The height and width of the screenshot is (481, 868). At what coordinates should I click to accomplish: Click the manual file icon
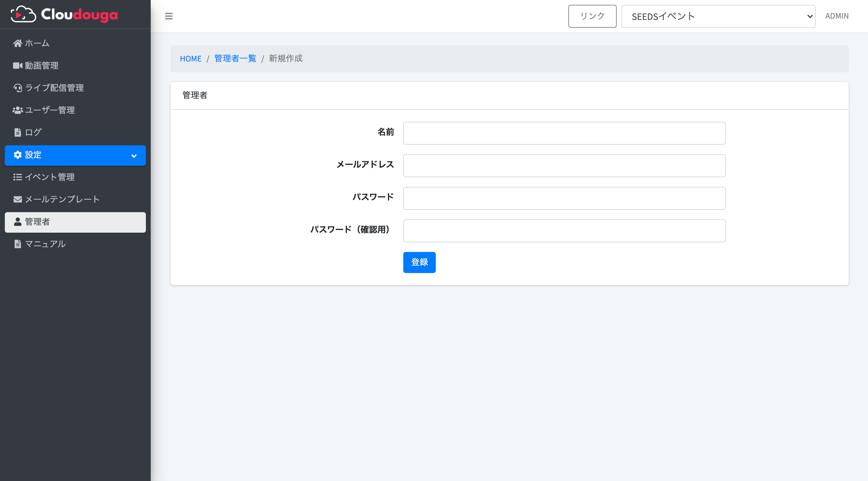[x=17, y=244]
